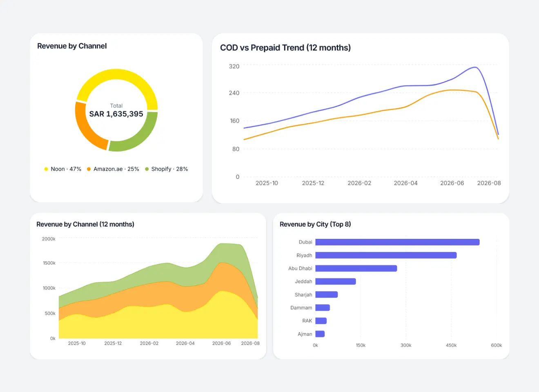Click the 2025-10 label in trend chart
The image size is (539, 392).
click(x=267, y=183)
